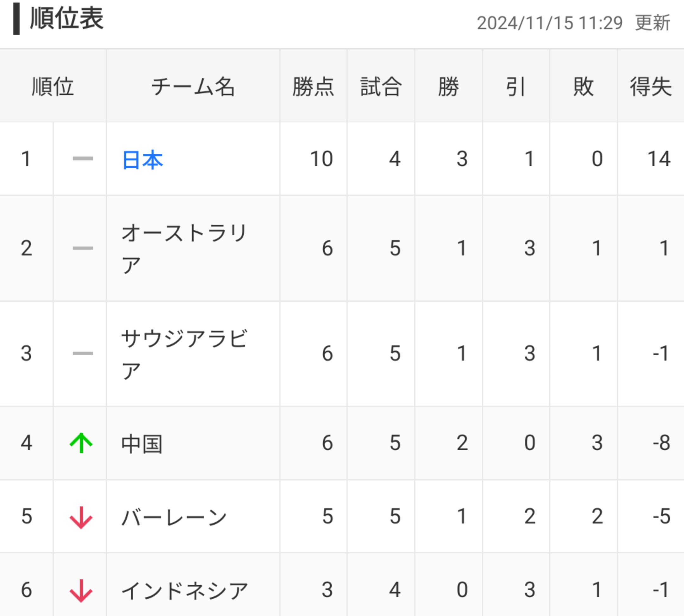Screen dimensions: 684x616
Task: Click the 勝点 column header
Action: pos(313,87)
